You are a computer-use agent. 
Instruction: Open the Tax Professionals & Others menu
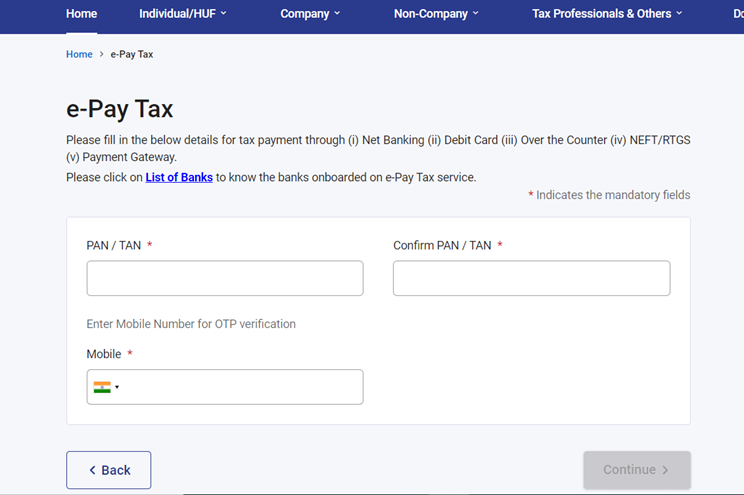pyautogui.click(x=601, y=14)
